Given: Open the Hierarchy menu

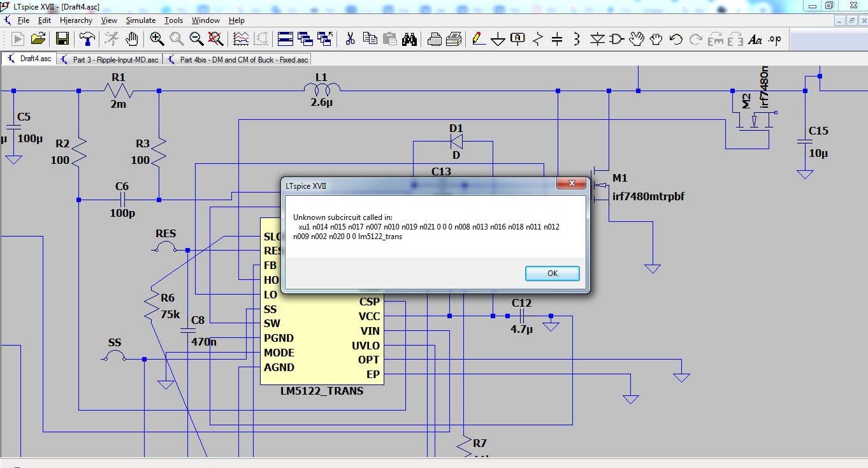Looking at the screenshot, I should (76, 20).
